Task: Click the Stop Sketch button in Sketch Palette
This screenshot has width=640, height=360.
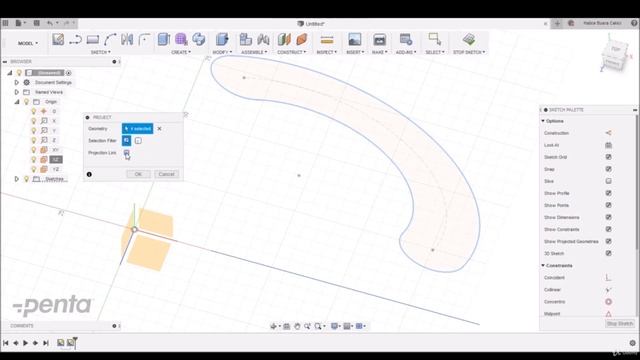Action: pyautogui.click(x=620, y=324)
